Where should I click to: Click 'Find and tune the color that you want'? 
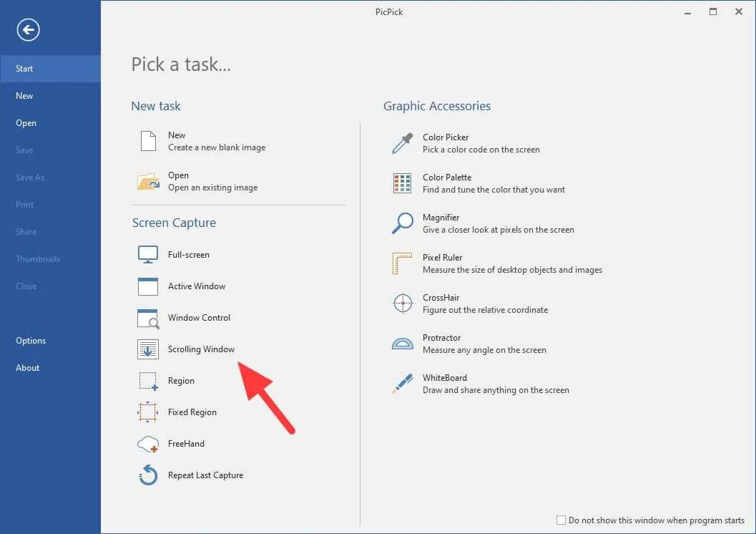coord(494,190)
